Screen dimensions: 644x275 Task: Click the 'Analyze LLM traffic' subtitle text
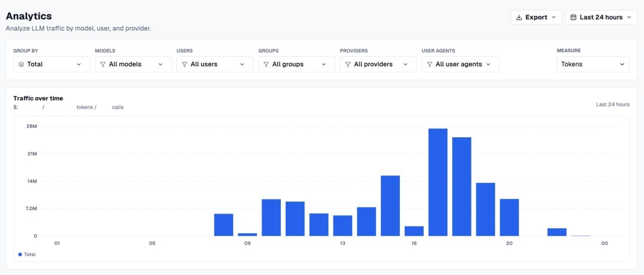(78, 29)
